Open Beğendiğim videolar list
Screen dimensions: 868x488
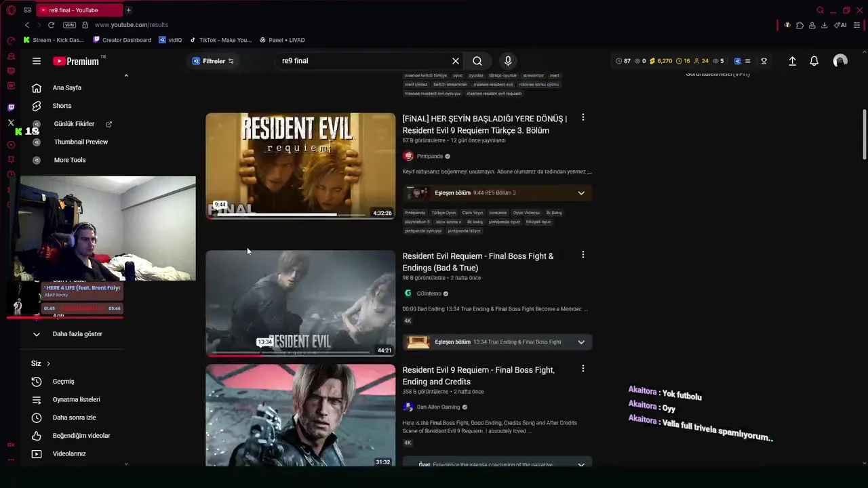pyautogui.click(x=81, y=436)
